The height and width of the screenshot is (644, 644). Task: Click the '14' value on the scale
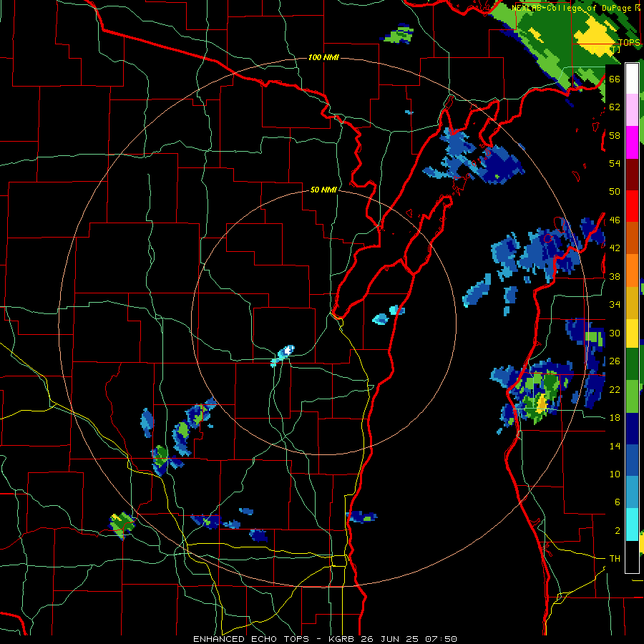point(615,446)
